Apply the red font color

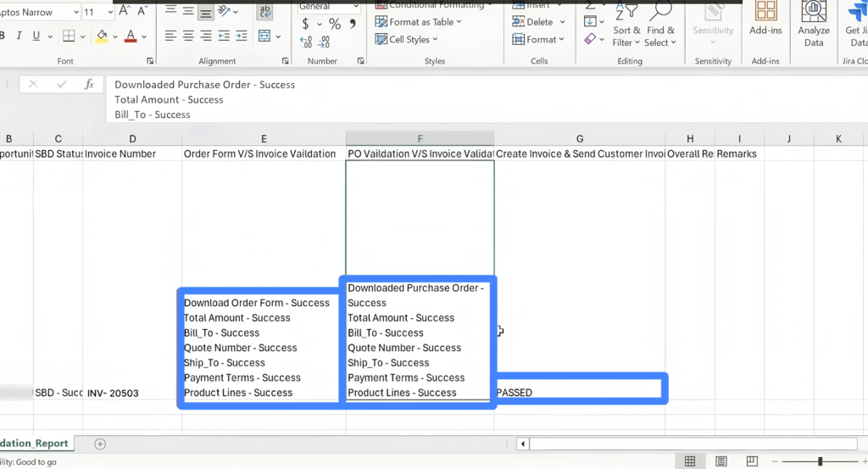click(131, 36)
